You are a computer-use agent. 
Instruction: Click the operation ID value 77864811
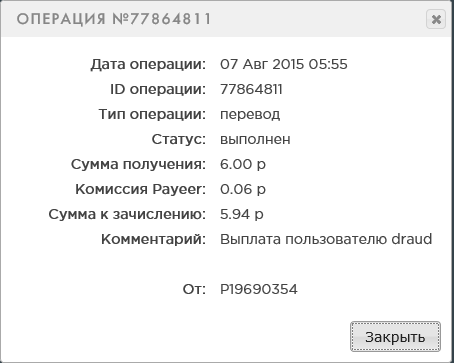coord(251,89)
